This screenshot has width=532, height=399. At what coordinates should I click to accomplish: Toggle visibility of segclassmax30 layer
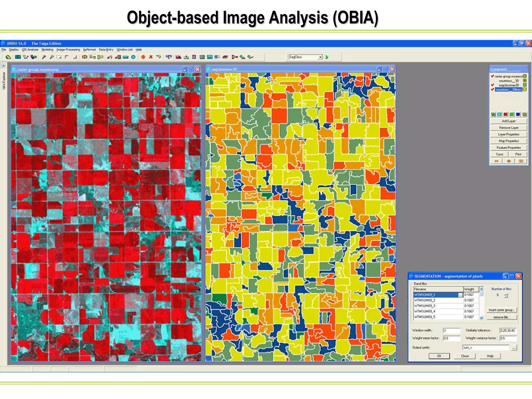(493, 85)
